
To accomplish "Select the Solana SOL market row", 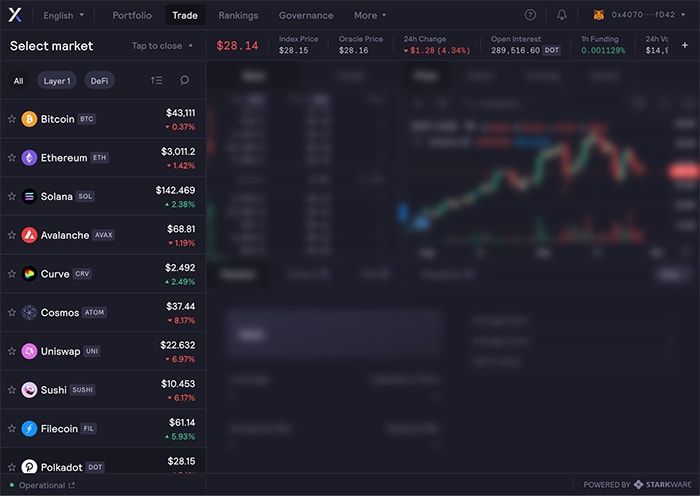I will (103, 196).
